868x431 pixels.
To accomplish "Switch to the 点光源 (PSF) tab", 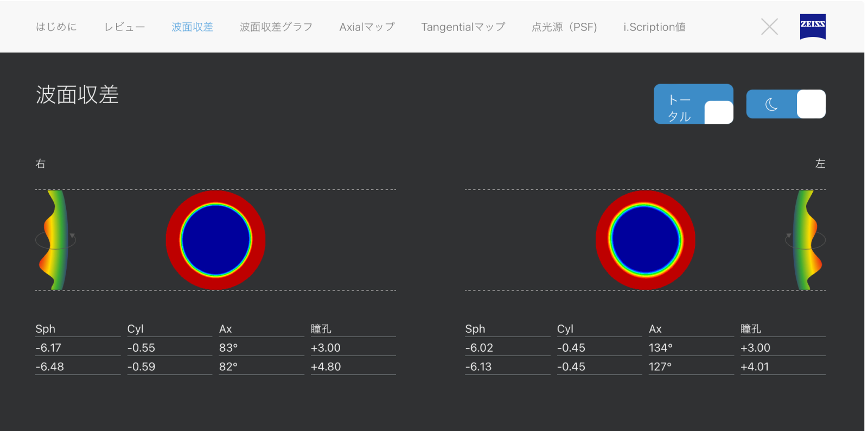I will point(564,27).
